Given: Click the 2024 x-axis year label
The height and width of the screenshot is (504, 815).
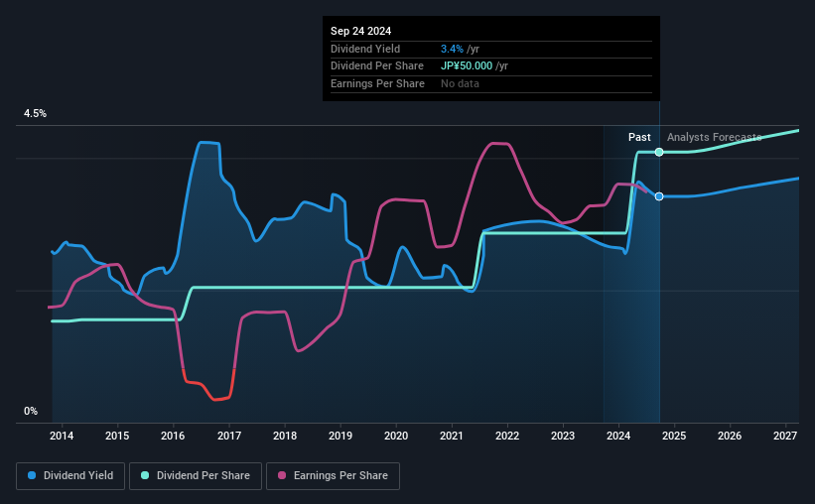Looking at the screenshot, I should 618,436.
